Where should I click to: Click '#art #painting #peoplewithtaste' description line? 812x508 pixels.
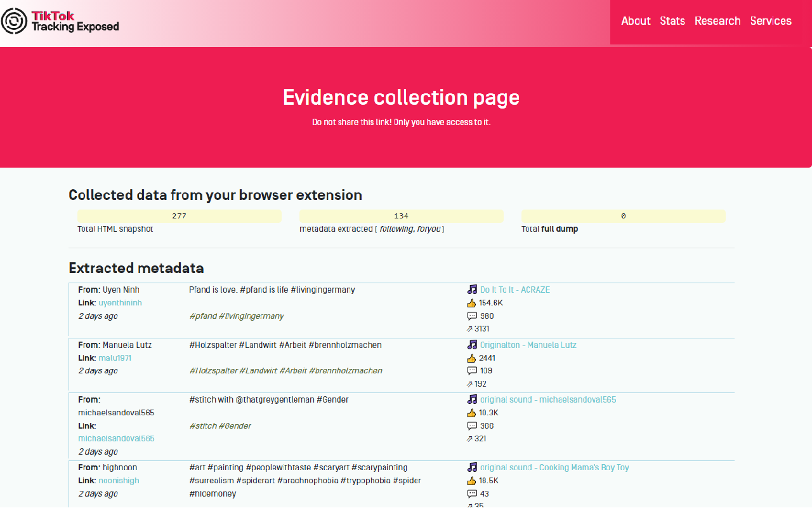298,467
